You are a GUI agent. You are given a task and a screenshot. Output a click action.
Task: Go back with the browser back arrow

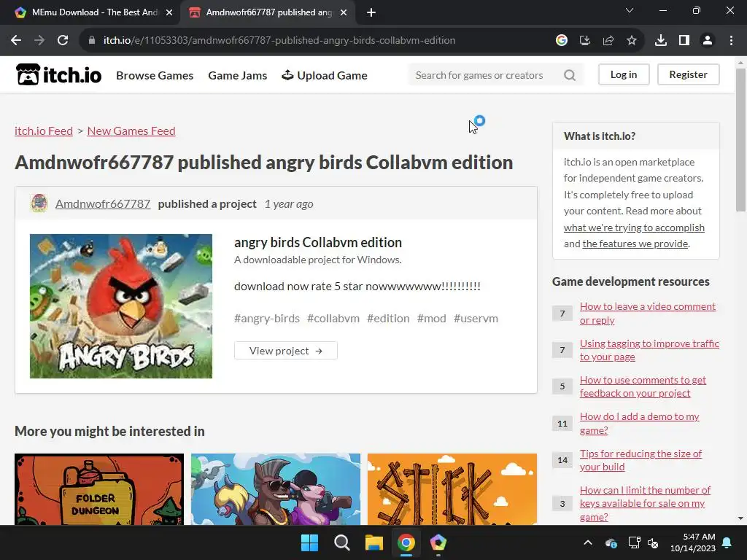[x=16, y=41]
